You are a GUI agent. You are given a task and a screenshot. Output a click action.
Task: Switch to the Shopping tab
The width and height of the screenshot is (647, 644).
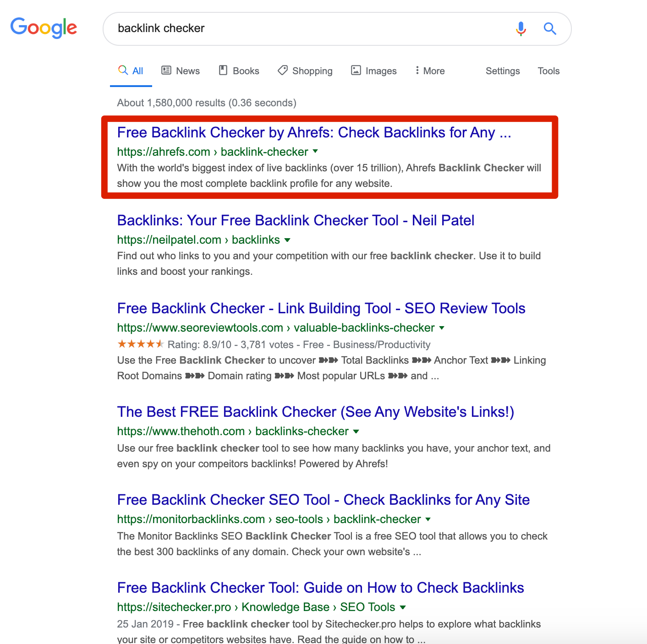click(305, 71)
